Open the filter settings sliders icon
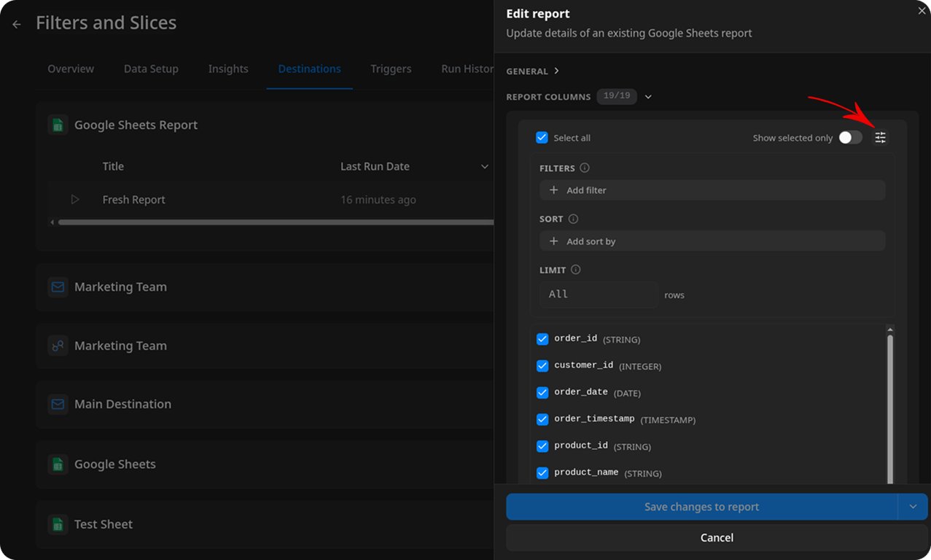Viewport: 931px width, 560px height. tap(881, 138)
